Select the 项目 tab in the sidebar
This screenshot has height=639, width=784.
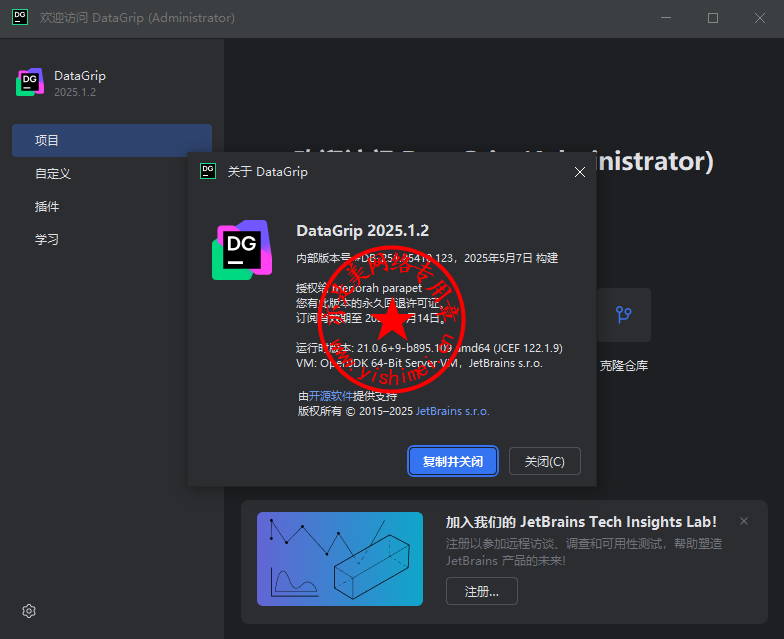pyautogui.click(x=112, y=140)
